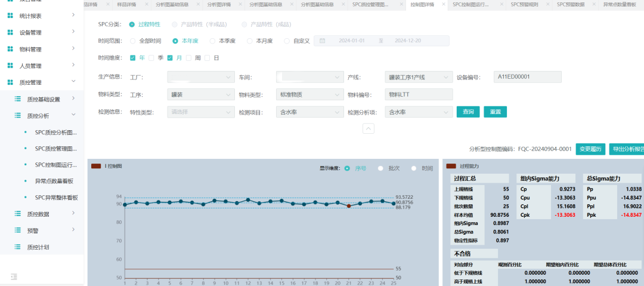This screenshot has height=286, width=644.
Task: Close the 控制图详情 tab
Action: click(x=443, y=4)
